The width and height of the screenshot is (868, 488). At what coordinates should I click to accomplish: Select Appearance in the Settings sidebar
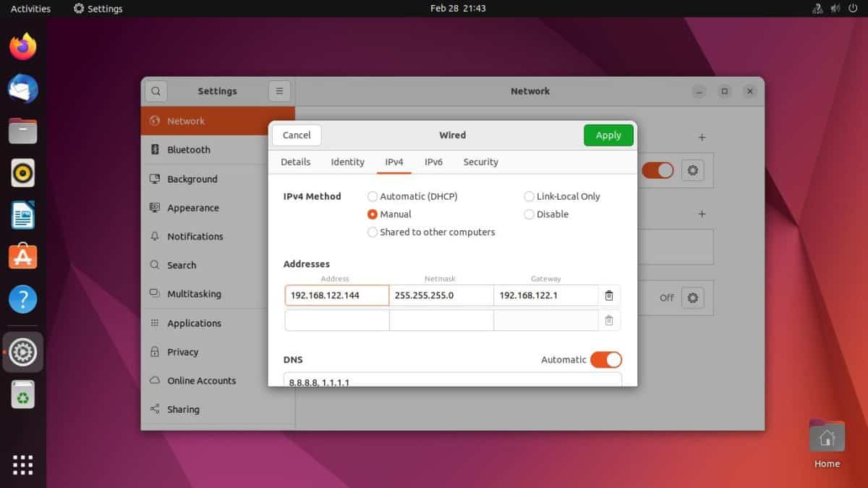tap(192, 208)
